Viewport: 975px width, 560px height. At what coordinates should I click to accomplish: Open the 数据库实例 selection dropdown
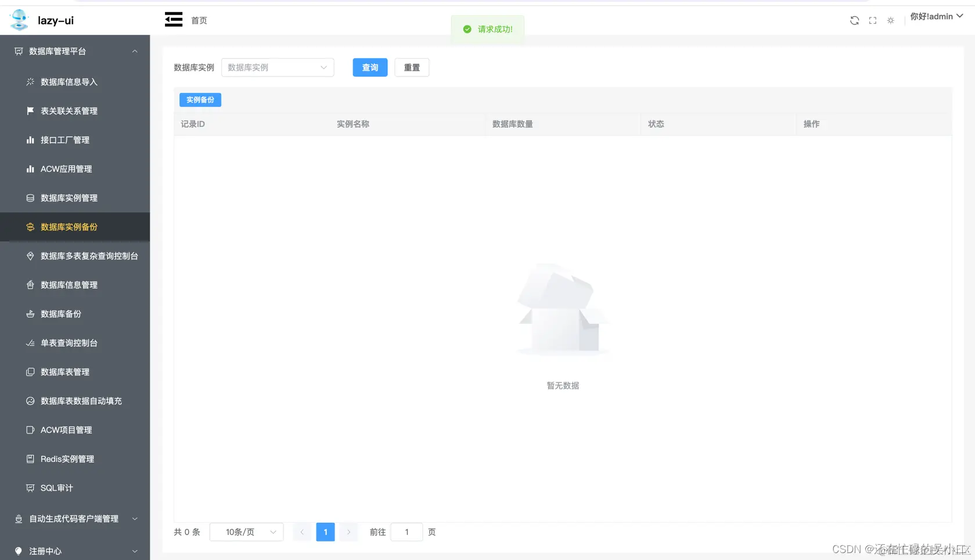point(278,67)
